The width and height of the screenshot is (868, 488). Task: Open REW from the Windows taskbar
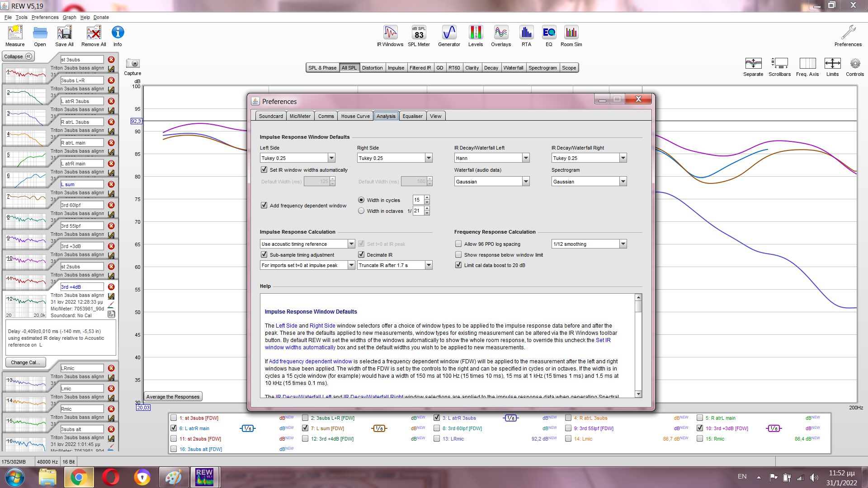[x=204, y=477]
